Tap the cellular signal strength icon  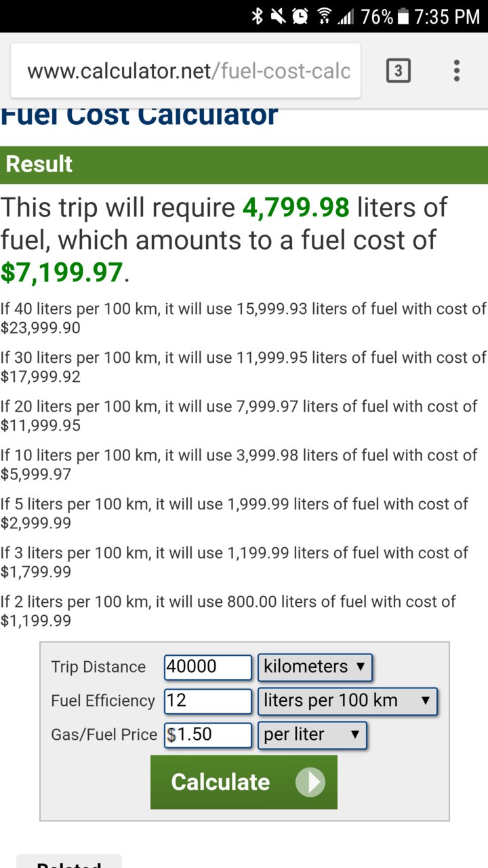[346, 16]
